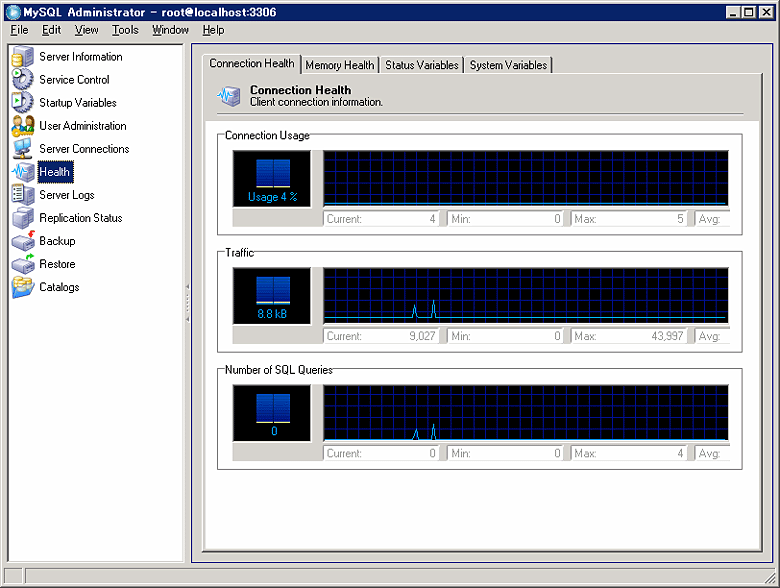The height and width of the screenshot is (588, 780).
Task: Click the Server Connections monitor icon
Action: click(x=23, y=149)
